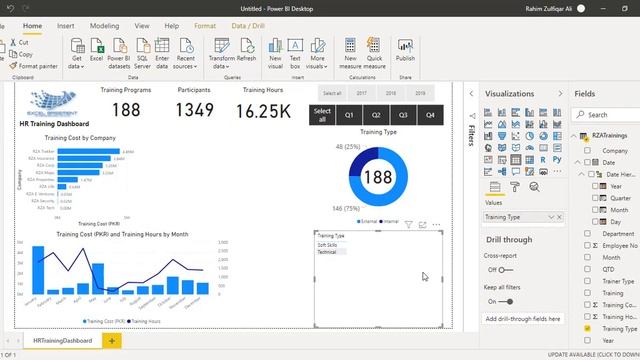Open the Insert ribbon tab
640x360 pixels.
(x=65, y=26)
